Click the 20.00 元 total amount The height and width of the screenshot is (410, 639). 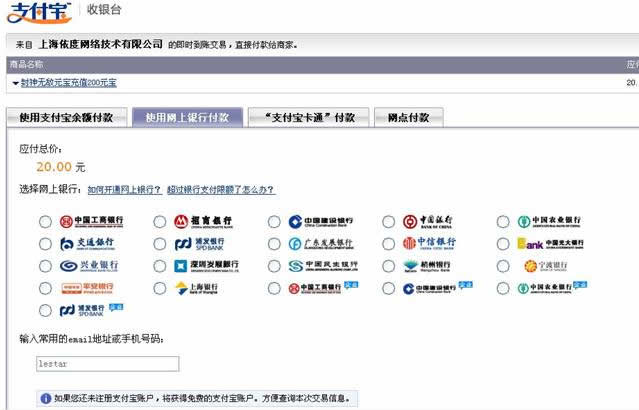[61, 167]
